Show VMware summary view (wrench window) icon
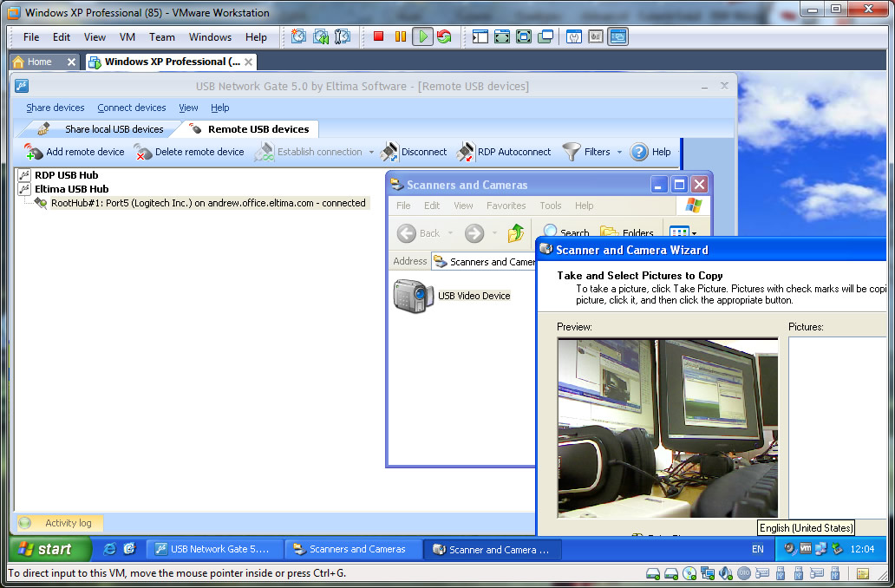Viewport: 895px width, 588px height. coord(573,37)
